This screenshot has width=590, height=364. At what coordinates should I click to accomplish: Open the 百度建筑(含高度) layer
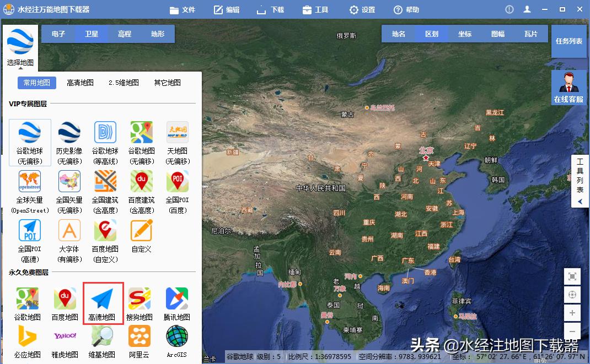(x=141, y=183)
